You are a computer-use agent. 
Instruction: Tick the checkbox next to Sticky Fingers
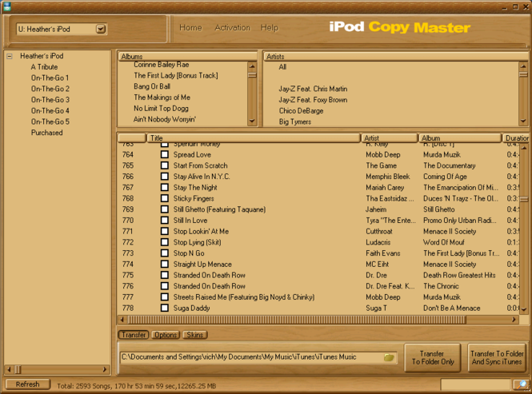[x=165, y=198]
